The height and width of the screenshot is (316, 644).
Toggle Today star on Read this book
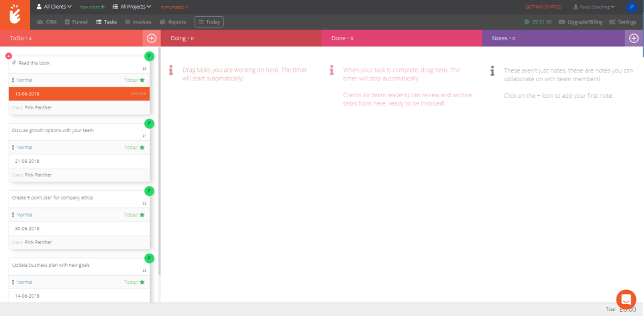(x=142, y=80)
